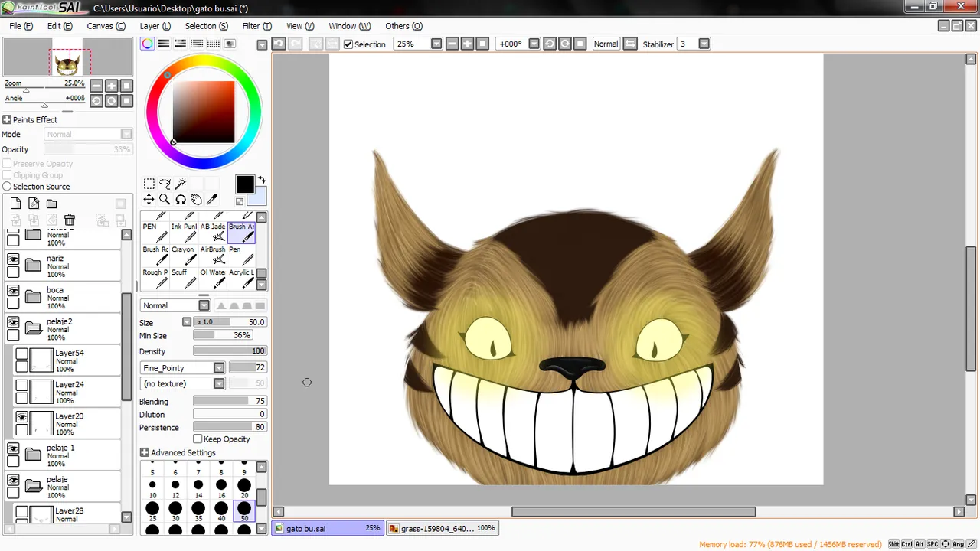
Task: Click the foreground black color swatch
Action: [244, 184]
